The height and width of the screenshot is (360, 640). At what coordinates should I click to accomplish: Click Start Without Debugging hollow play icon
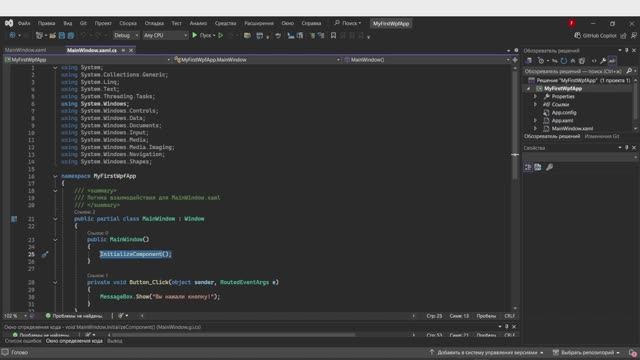[221, 36]
